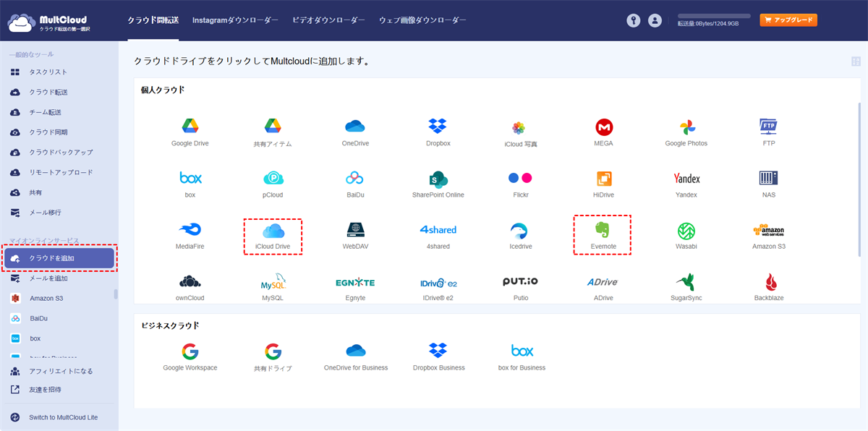Click the transfer quota progress bar
This screenshot has height=431, width=868.
(714, 15)
